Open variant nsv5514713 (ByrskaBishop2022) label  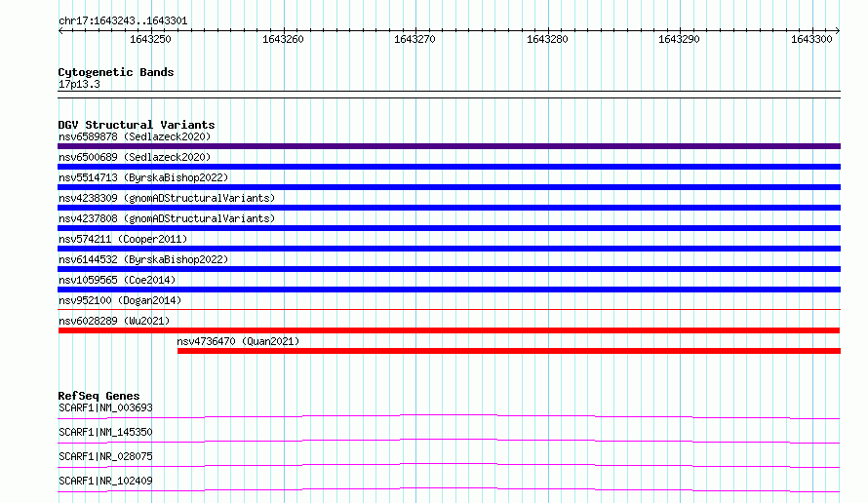pyautogui.click(x=143, y=177)
